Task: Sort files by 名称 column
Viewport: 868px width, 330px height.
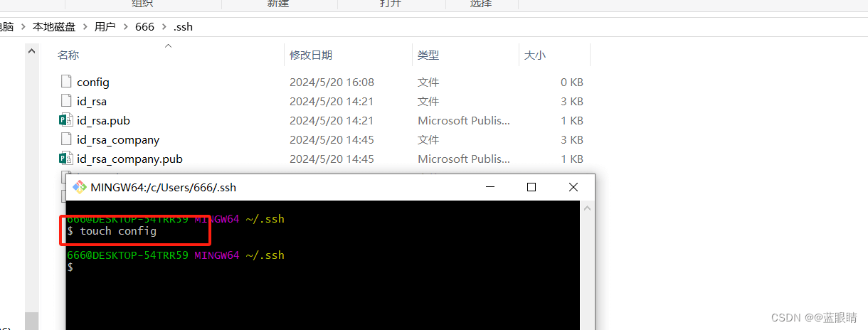Action: tap(68, 55)
